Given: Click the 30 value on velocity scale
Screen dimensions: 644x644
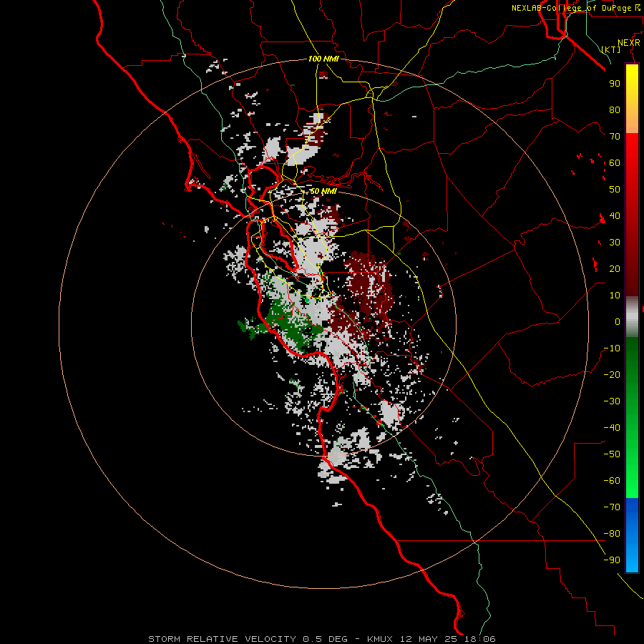Looking at the screenshot, I should pos(615,243).
